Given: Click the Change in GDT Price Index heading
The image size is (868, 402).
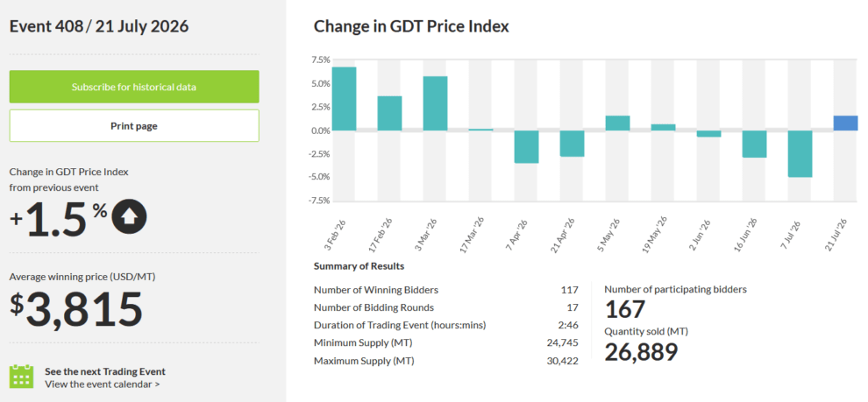Looking at the screenshot, I should tap(411, 26).
